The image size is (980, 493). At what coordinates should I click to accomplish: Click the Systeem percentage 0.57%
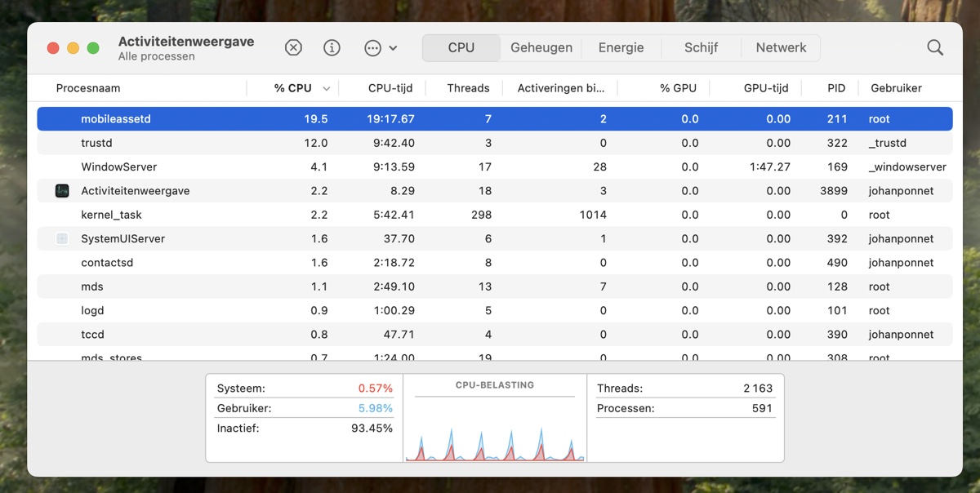pos(376,389)
